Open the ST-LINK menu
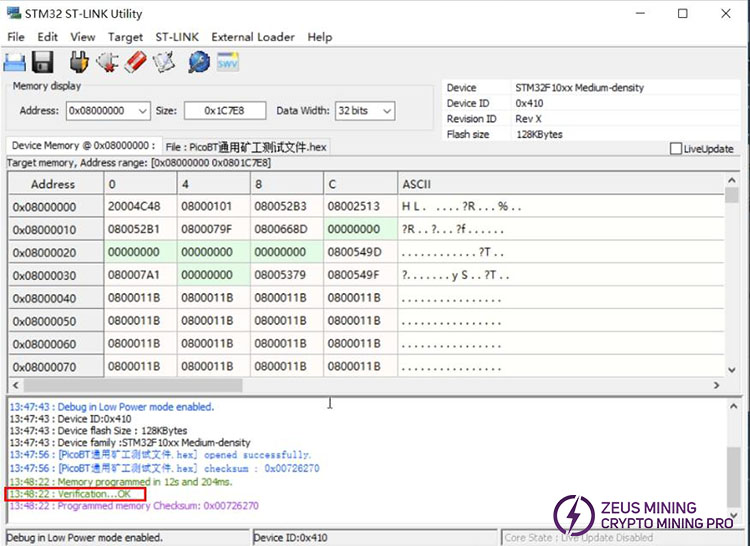Screen dimensions: 750x546 point(177,37)
